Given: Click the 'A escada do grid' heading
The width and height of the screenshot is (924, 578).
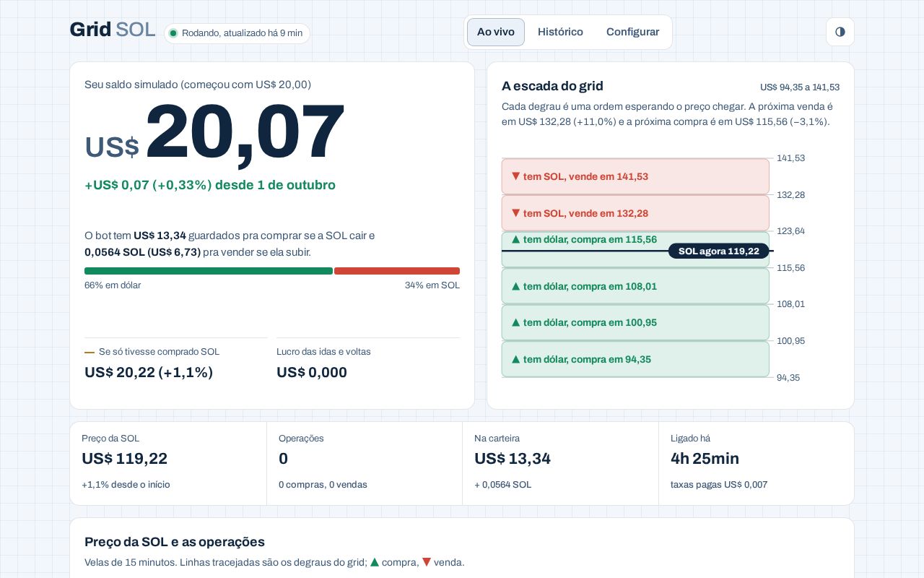Looking at the screenshot, I should coord(552,86).
